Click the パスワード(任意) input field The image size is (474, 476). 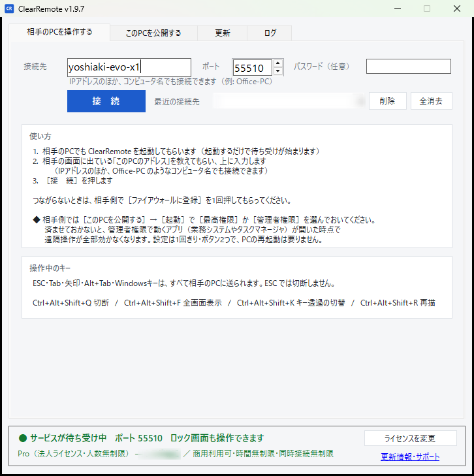tap(409, 66)
